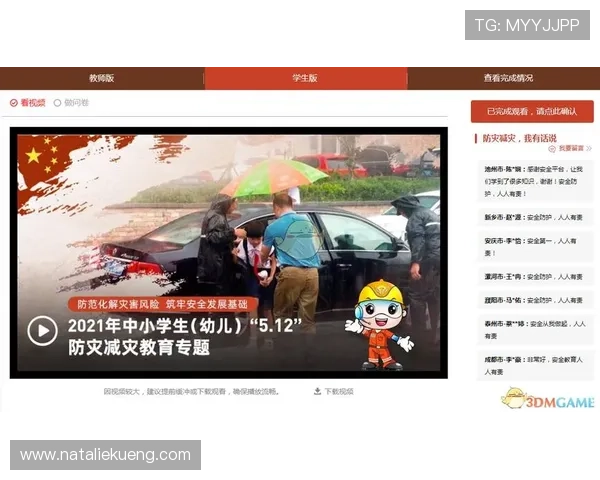This screenshot has height=480, width=600.
Task: Open the 下载视频 link
Action: point(339,391)
